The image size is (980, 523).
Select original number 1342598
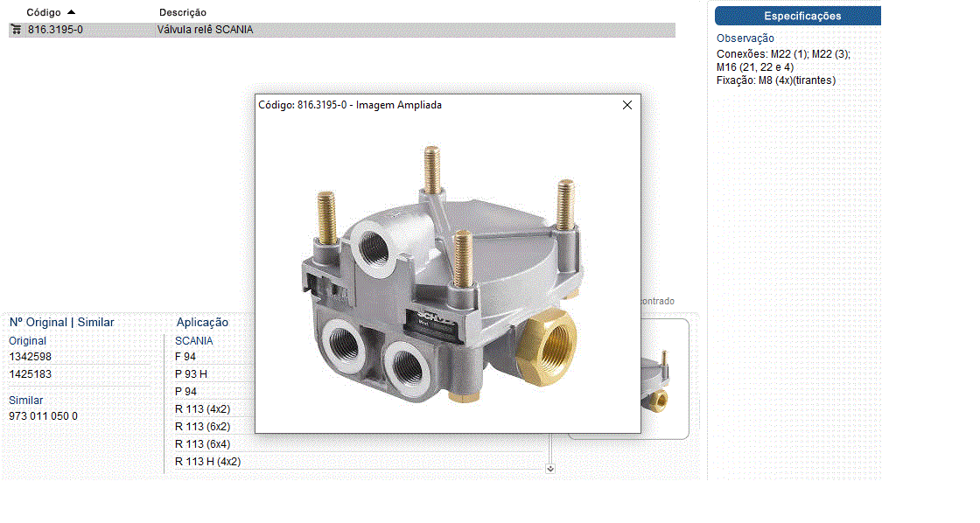pos(31,357)
